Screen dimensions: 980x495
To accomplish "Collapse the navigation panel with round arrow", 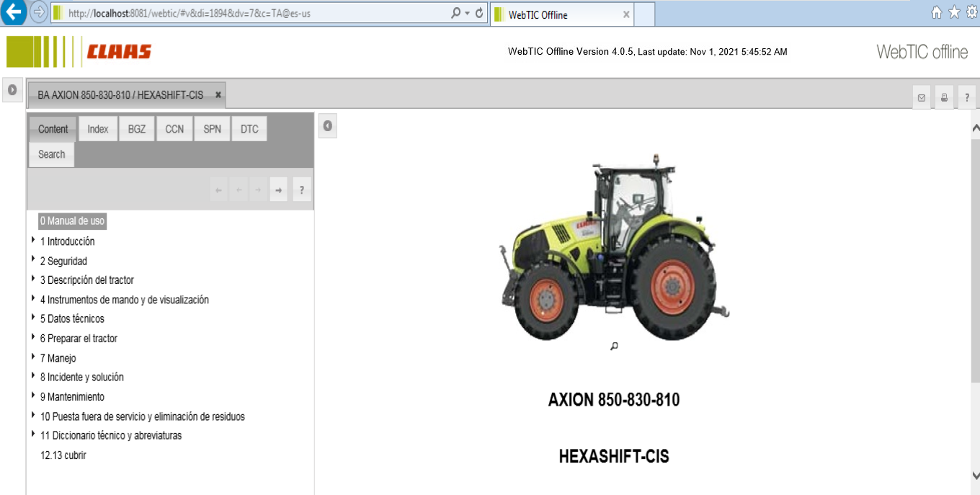I will tap(327, 126).
